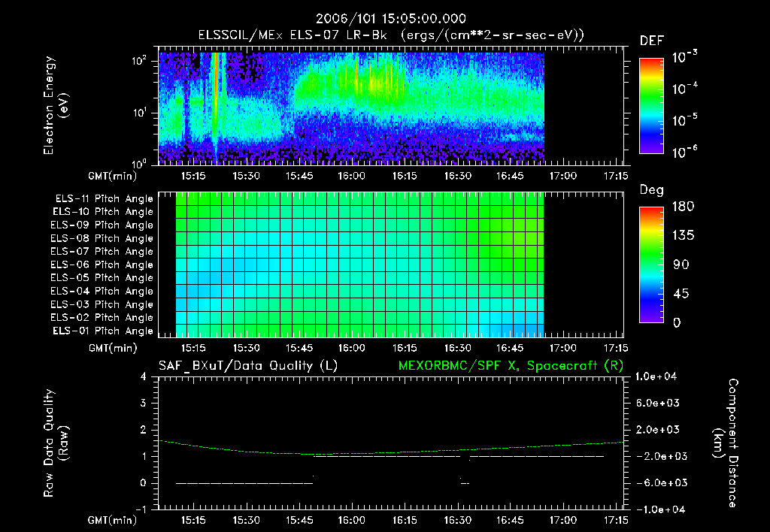Click the '1.0e+04' value on the right axis
770x532 pixels.
pos(656,376)
